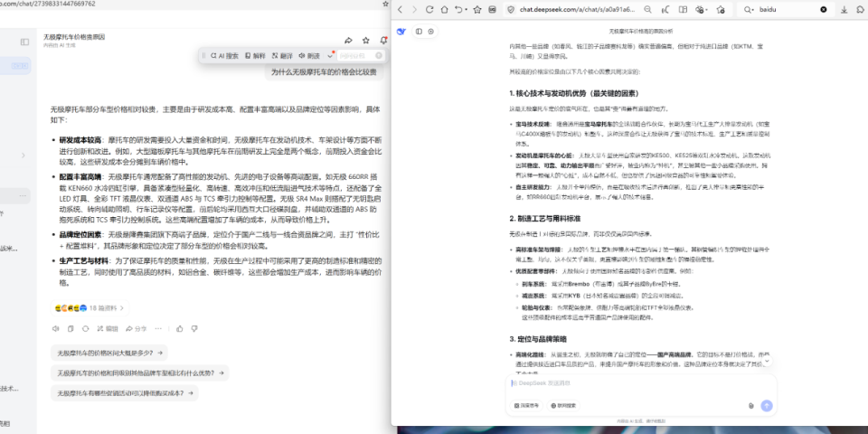Go forward in DeepSeek browser window
The image size is (868, 434).
414,9
